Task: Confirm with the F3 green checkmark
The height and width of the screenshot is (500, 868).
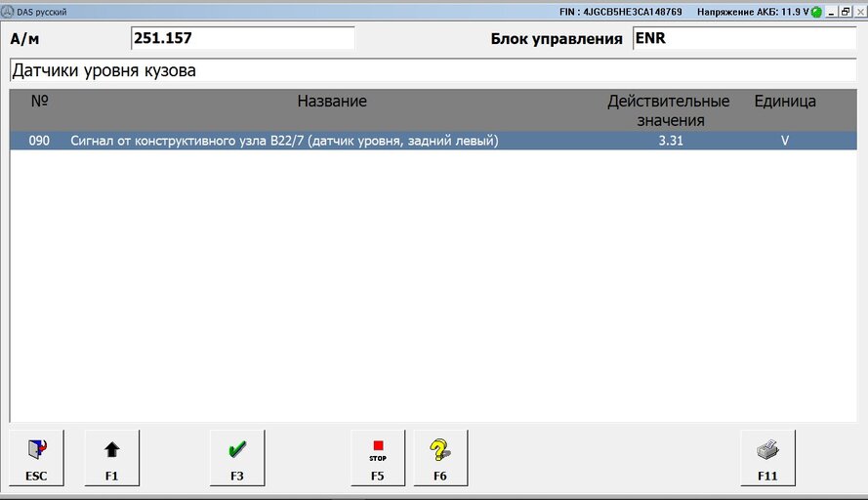Action: pyautogui.click(x=237, y=458)
